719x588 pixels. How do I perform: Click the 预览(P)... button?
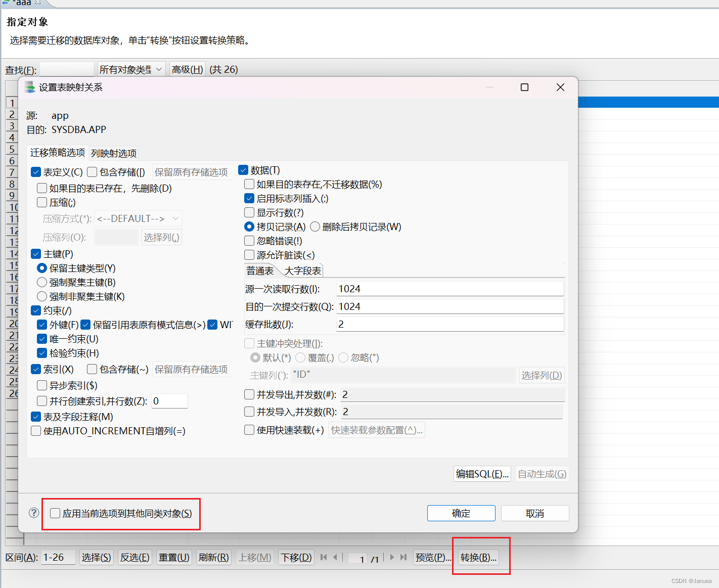coord(433,557)
